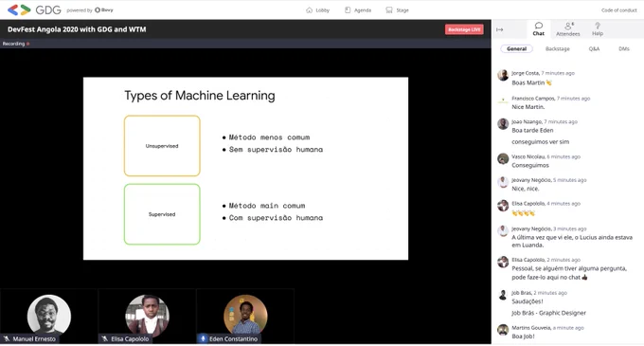This screenshot has height=346, width=644.
Task: Click the Stage presentation icon
Action: point(389,10)
